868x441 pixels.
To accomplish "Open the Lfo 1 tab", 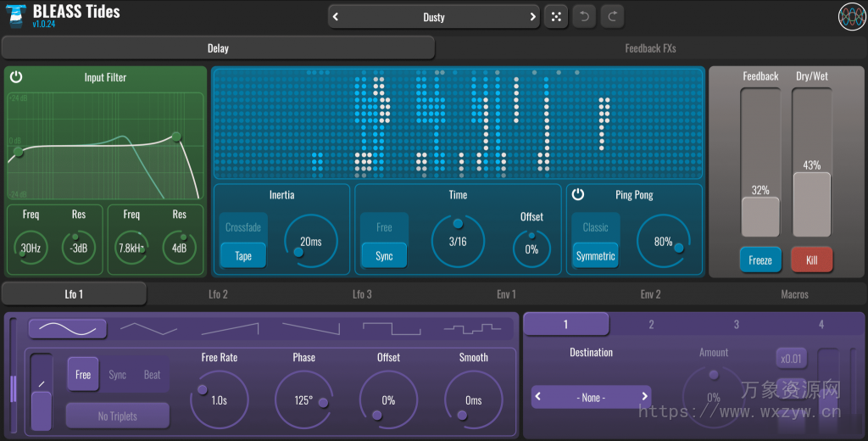I will pyautogui.click(x=75, y=294).
